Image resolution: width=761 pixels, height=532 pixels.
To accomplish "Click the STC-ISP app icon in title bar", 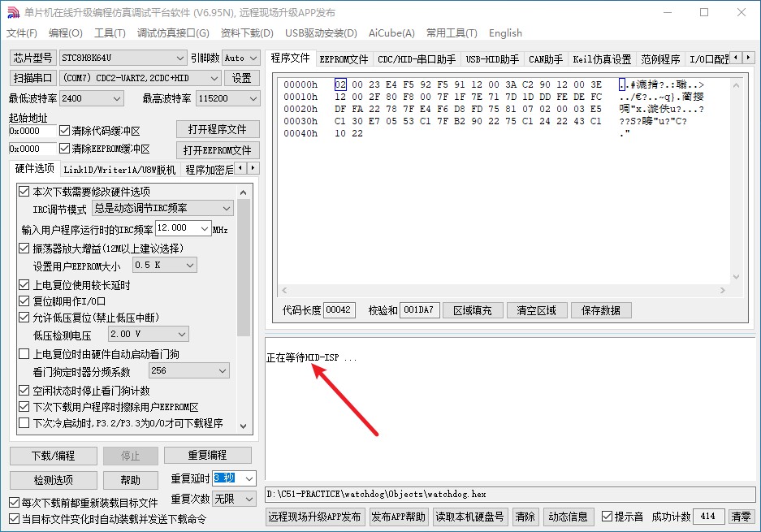I will click(14, 12).
